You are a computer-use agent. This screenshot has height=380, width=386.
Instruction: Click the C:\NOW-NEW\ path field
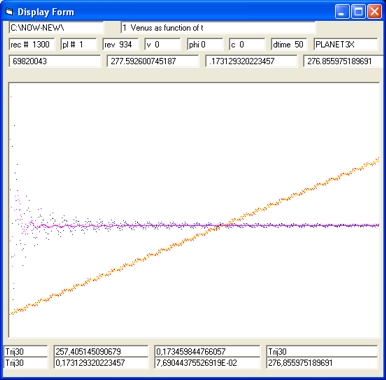click(56, 28)
